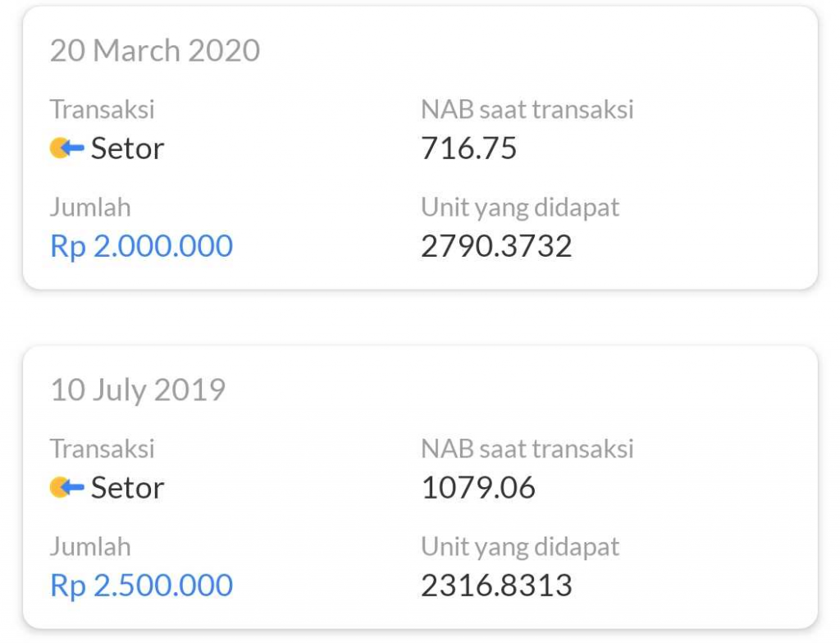Tap the Rp 2.500.000 amount
840x643 pixels.
(141, 586)
